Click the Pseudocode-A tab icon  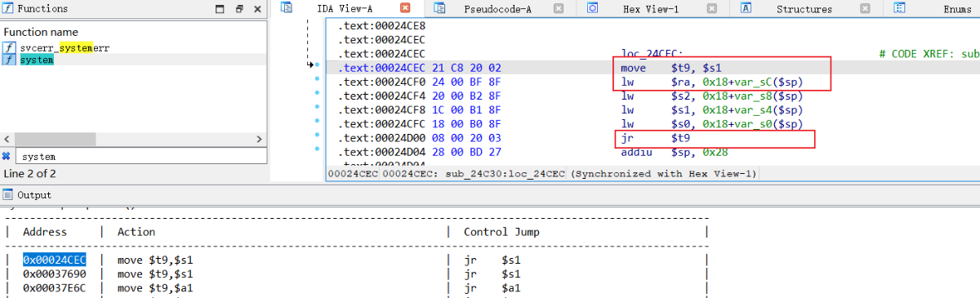(x=440, y=8)
